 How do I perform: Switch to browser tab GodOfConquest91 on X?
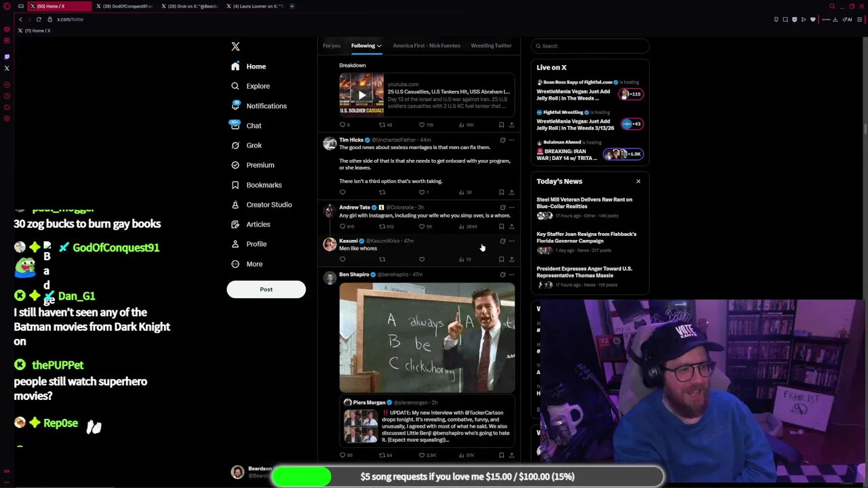point(125,6)
